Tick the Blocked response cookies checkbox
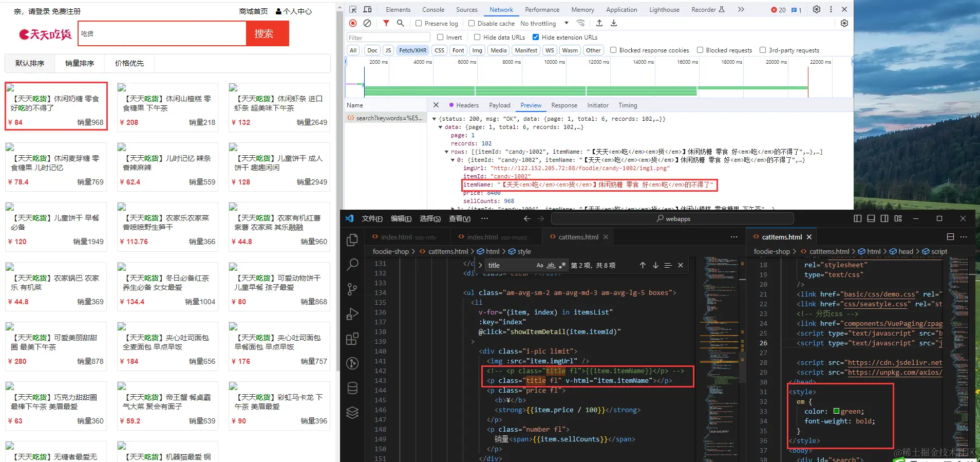Viewport: 980px width, 462px height. pos(613,50)
